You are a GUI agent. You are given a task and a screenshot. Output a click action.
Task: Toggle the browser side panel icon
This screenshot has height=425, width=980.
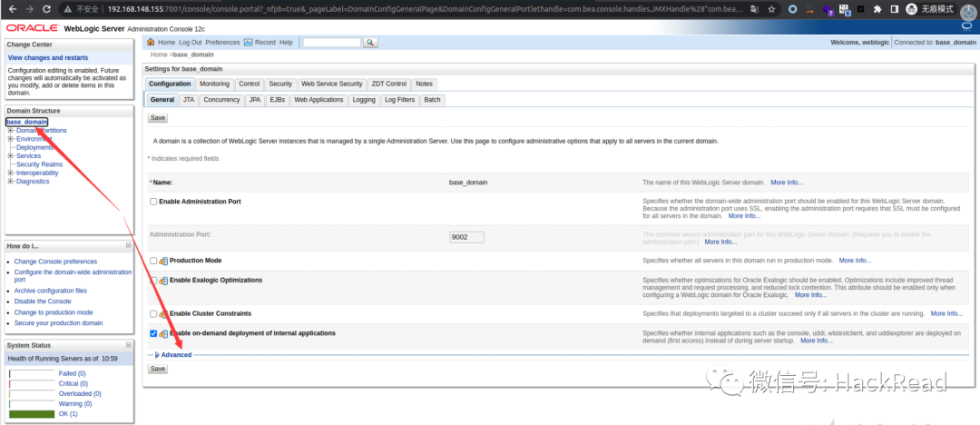coord(895,9)
